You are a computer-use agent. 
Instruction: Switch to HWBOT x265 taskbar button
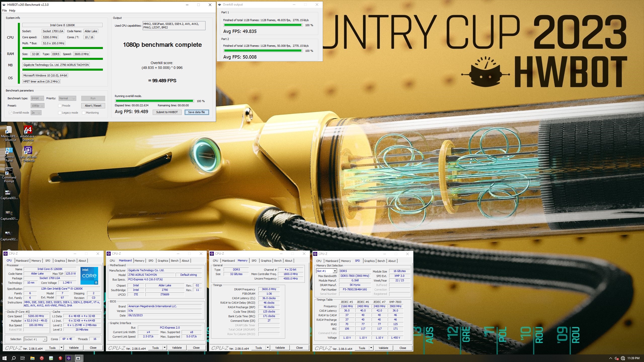[78, 358]
